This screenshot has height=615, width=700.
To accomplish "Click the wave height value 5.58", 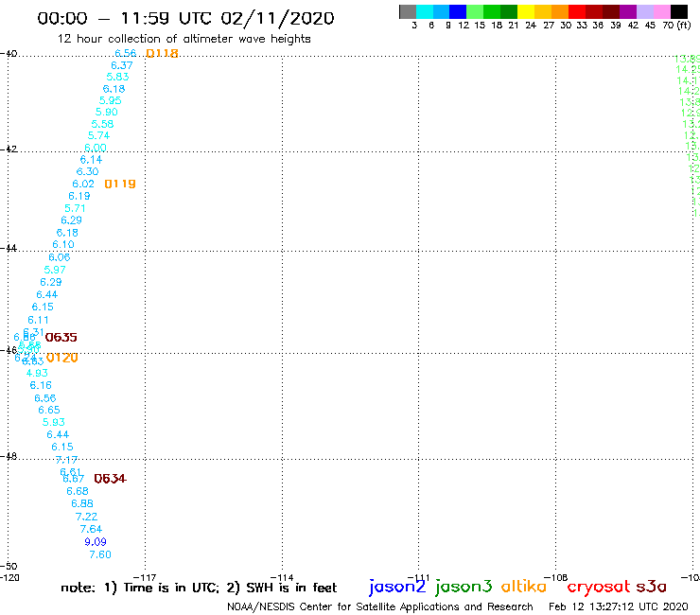I will click(x=103, y=124).
